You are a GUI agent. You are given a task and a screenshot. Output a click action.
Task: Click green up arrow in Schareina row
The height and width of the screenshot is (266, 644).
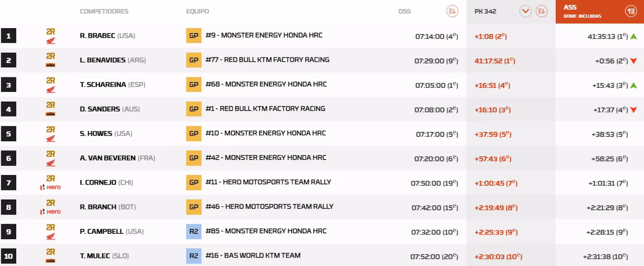pyautogui.click(x=633, y=86)
